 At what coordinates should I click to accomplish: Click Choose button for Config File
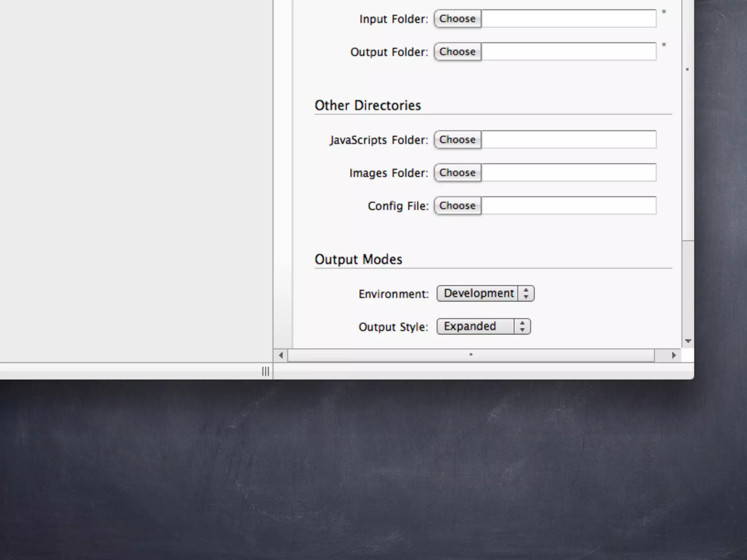point(457,206)
